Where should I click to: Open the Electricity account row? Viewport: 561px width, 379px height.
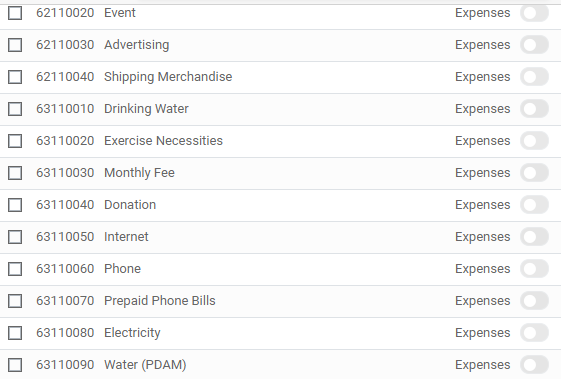click(280, 334)
